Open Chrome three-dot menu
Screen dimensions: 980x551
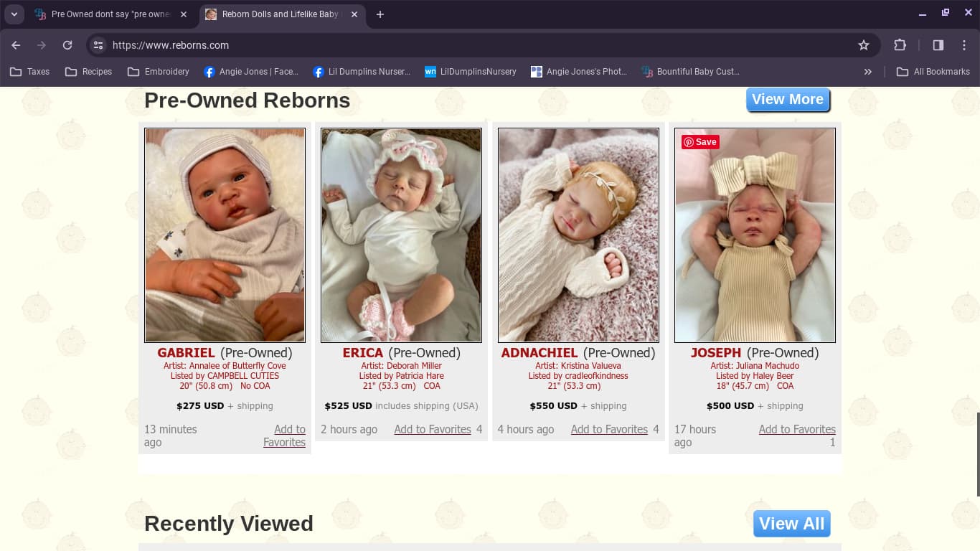point(964,45)
